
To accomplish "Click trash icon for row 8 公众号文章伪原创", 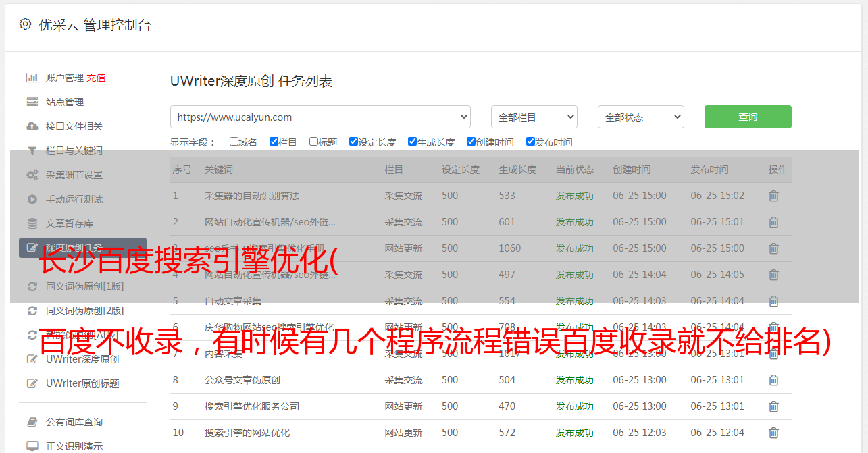I will click(773, 380).
